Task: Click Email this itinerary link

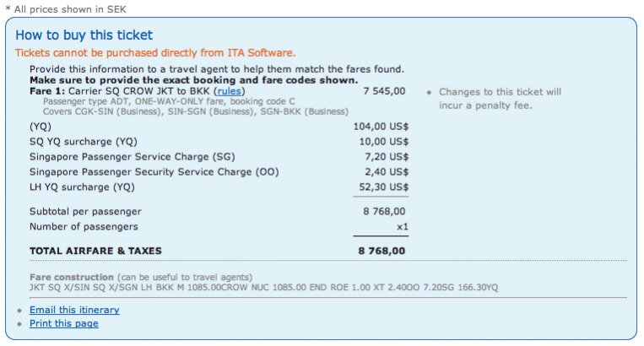Action: click(74, 310)
